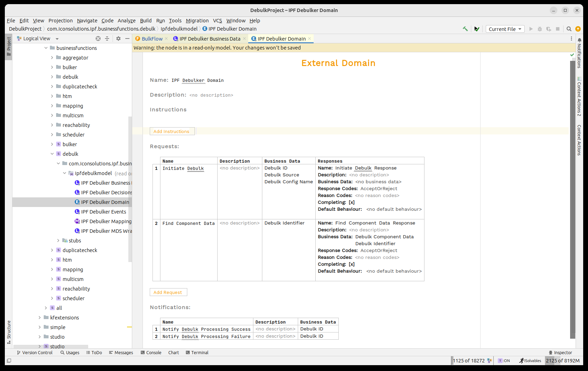Click the memory usage indicator bar
The height and width of the screenshot is (371, 588).
tap(563, 361)
